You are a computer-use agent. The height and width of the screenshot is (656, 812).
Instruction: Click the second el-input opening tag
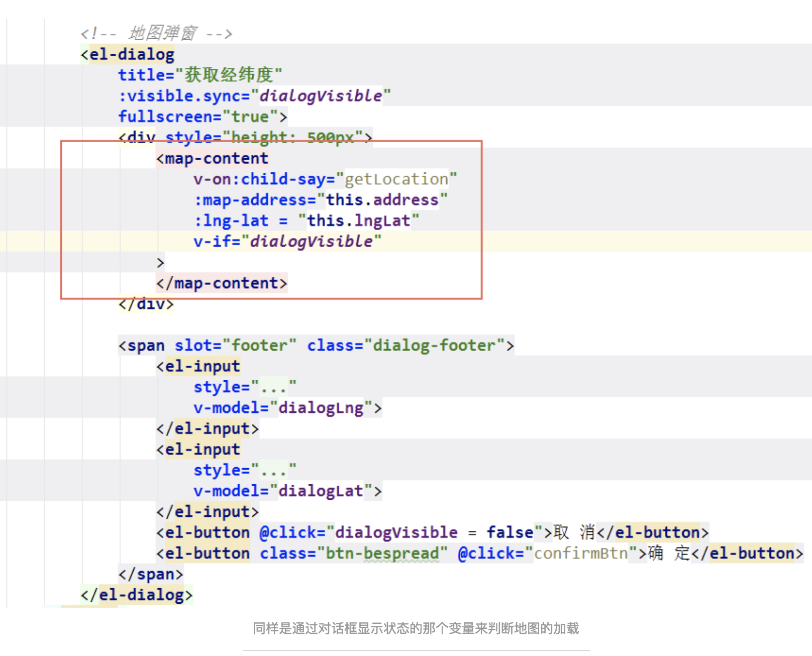click(198, 450)
